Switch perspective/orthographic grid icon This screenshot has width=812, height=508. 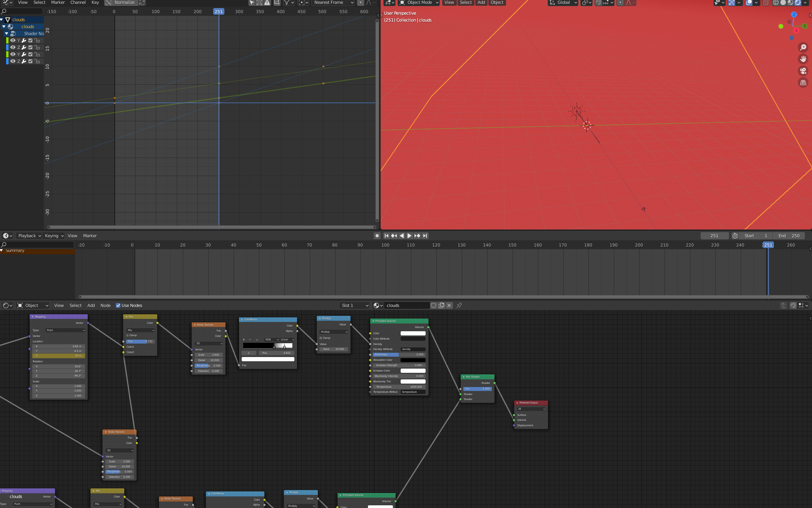803,82
